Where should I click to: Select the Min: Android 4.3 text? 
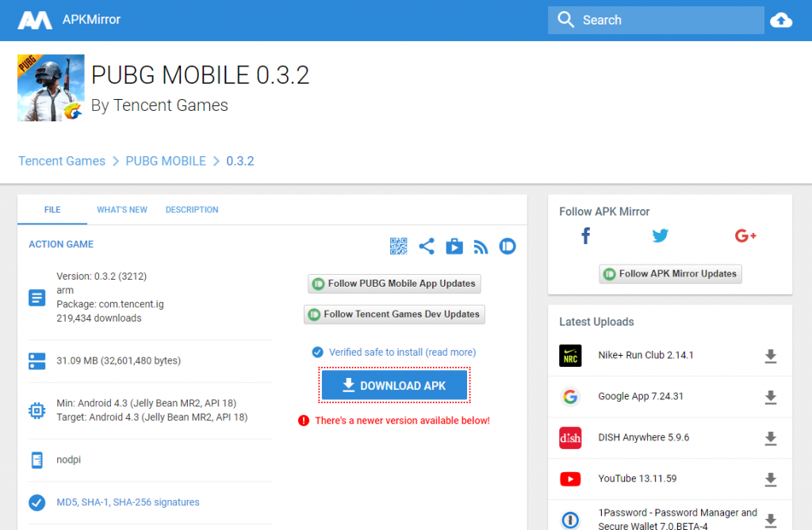pyautogui.click(x=147, y=402)
